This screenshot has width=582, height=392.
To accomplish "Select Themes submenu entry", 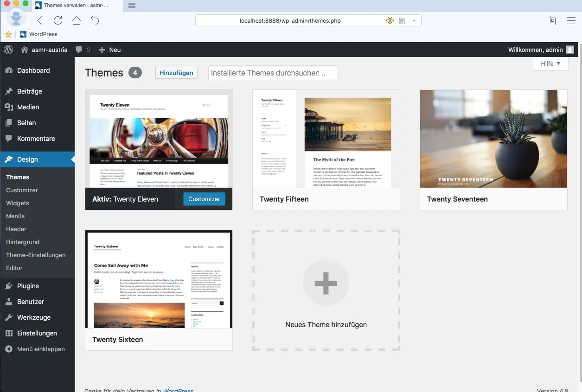I will [18, 177].
